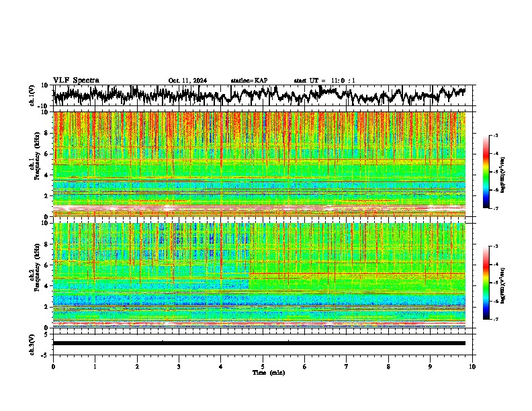Viewport: 532px width, 411px height.
Task: Click the ch.1 colorbar log(PSD) label
Action: (503, 175)
